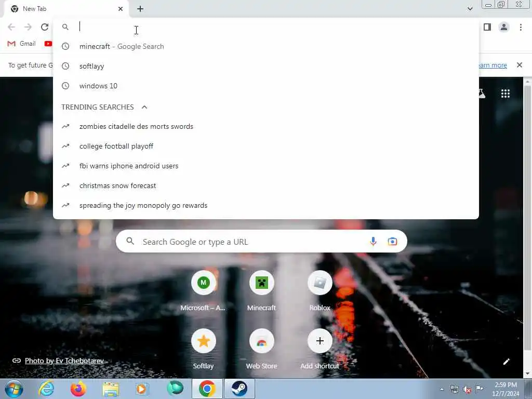
Task: Open the Windows Start menu
Action: [14, 389]
